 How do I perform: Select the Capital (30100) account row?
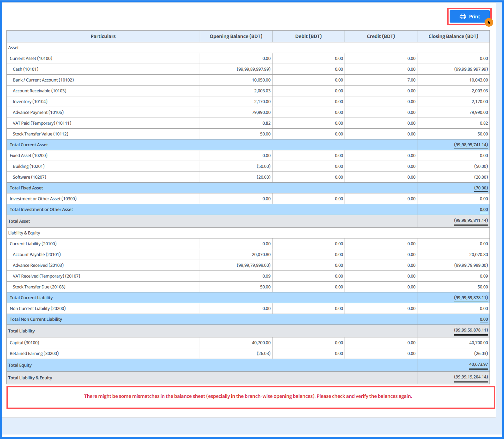[24, 343]
